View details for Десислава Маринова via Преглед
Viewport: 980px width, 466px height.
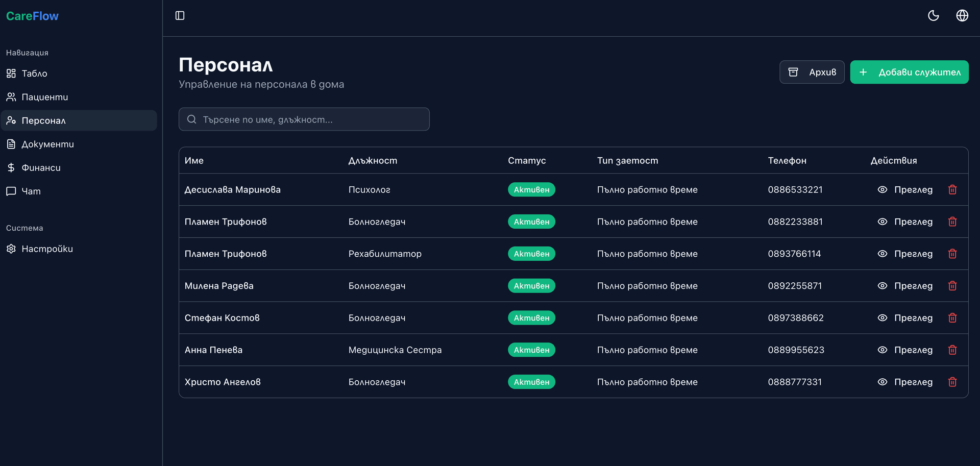coord(905,190)
